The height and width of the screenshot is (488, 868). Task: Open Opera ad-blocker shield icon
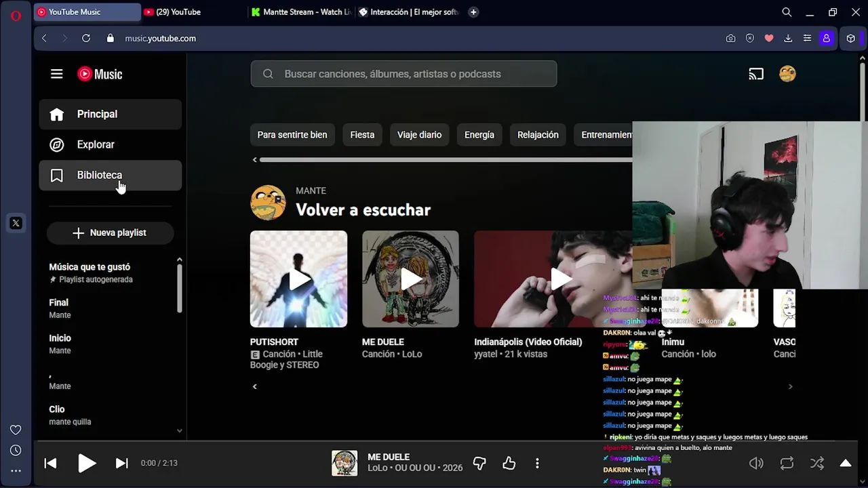[x=749, y=39]
